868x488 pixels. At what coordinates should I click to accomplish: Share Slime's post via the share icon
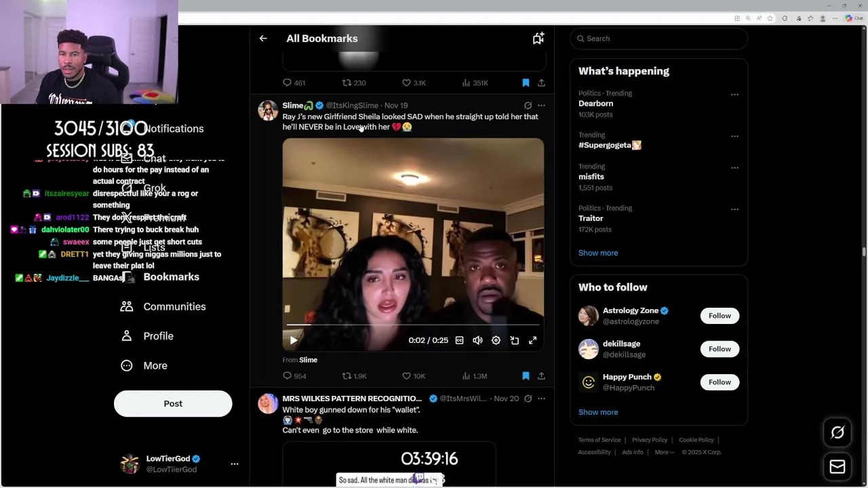(541, 376)
